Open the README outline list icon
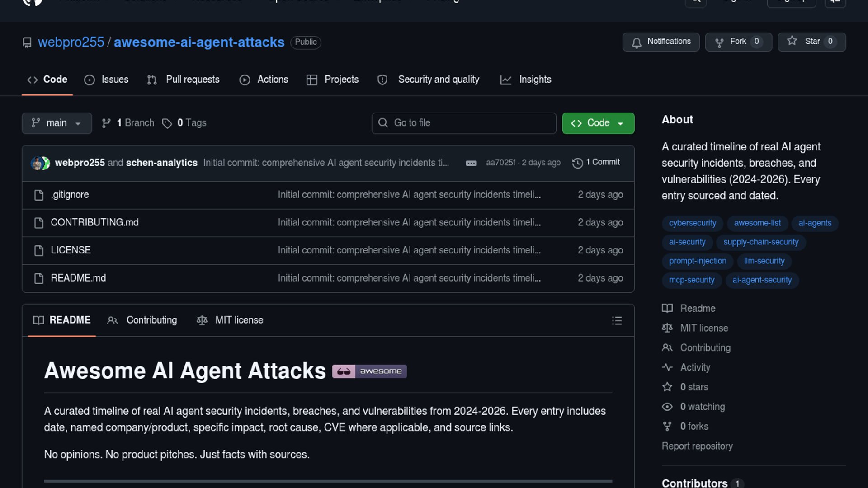This screenshot has width=868, height=488. point(617,321)
